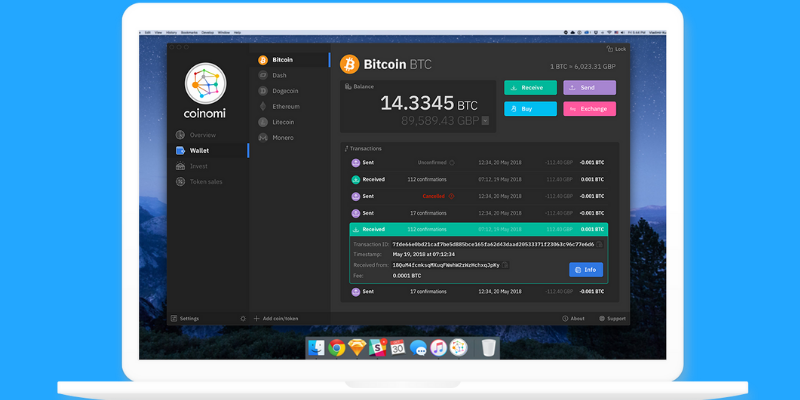Click the 14.3345 BTC balance value
Image resolution: width=800 pixels, height=400 pixels.
click(x=429, y=104)
